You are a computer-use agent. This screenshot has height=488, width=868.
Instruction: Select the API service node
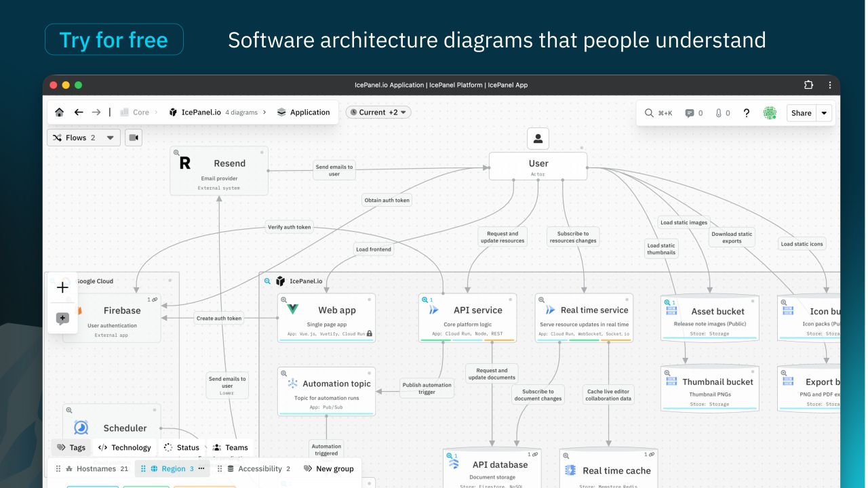(467, 317)
